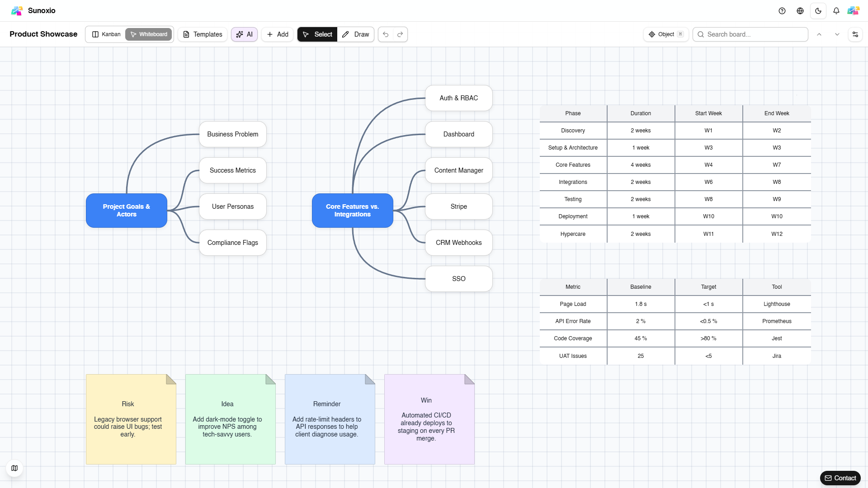Click the Search board input field
Screen dimensions: 868x488
(755, 34)
